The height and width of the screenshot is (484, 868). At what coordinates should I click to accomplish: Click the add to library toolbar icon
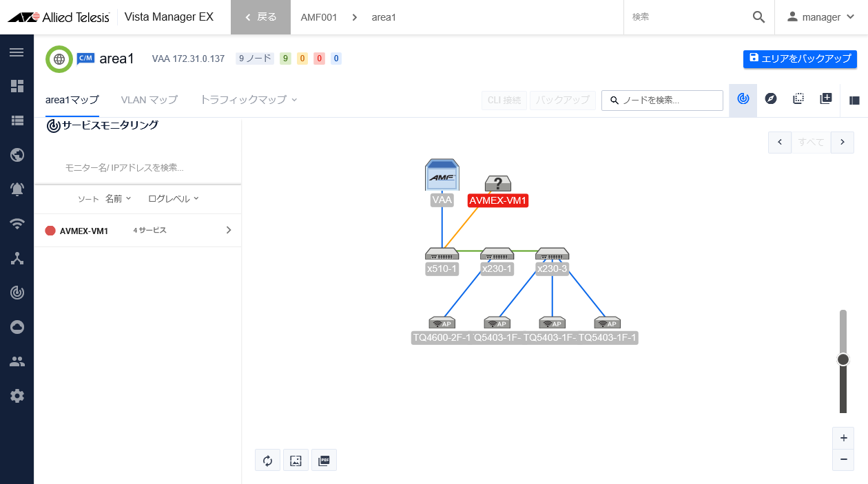pos(826,99)
